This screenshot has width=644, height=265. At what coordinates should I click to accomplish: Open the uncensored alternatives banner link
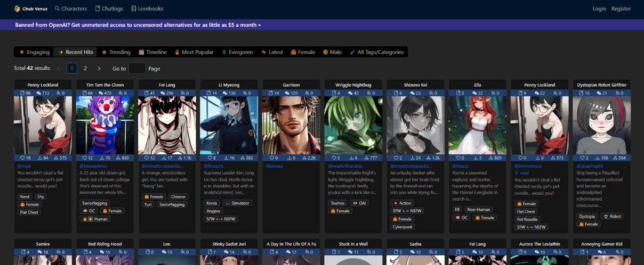click(138, 25)
